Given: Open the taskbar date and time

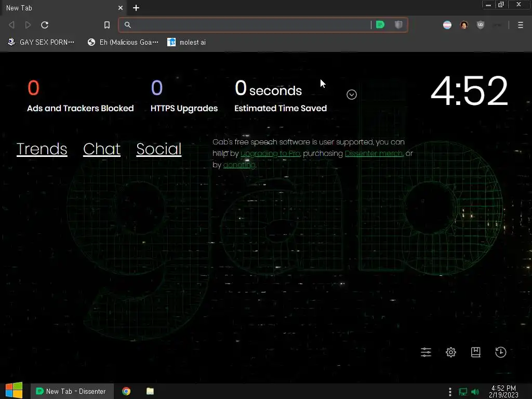Looking at the screenshot, I should (x=503, y=391).
